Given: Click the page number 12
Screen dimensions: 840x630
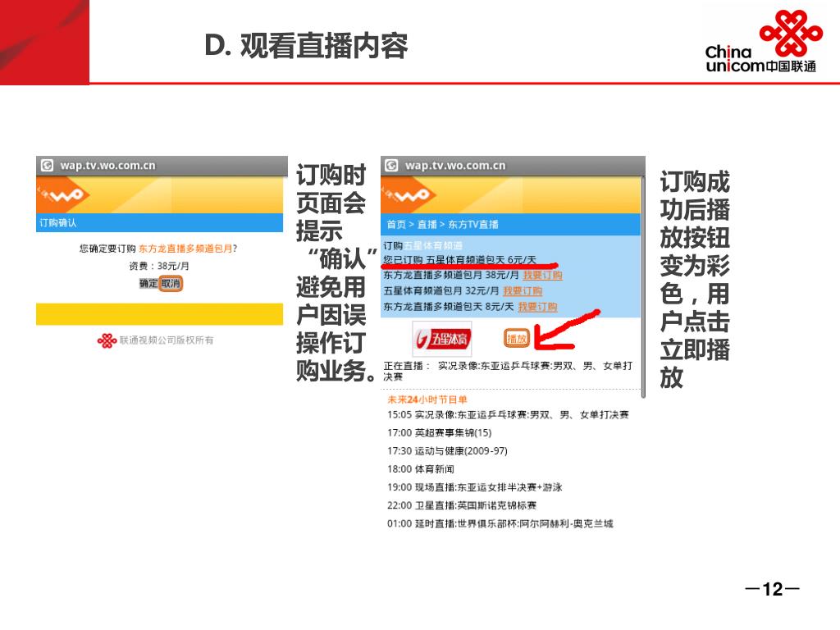Looking at the screenshot, I should click(772, 589).
